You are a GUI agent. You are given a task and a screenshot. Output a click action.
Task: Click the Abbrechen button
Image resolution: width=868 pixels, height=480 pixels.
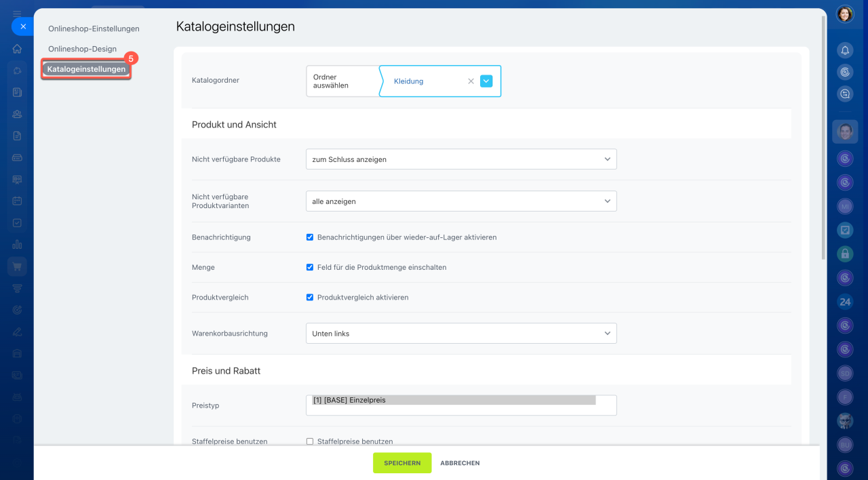(460, 463)
